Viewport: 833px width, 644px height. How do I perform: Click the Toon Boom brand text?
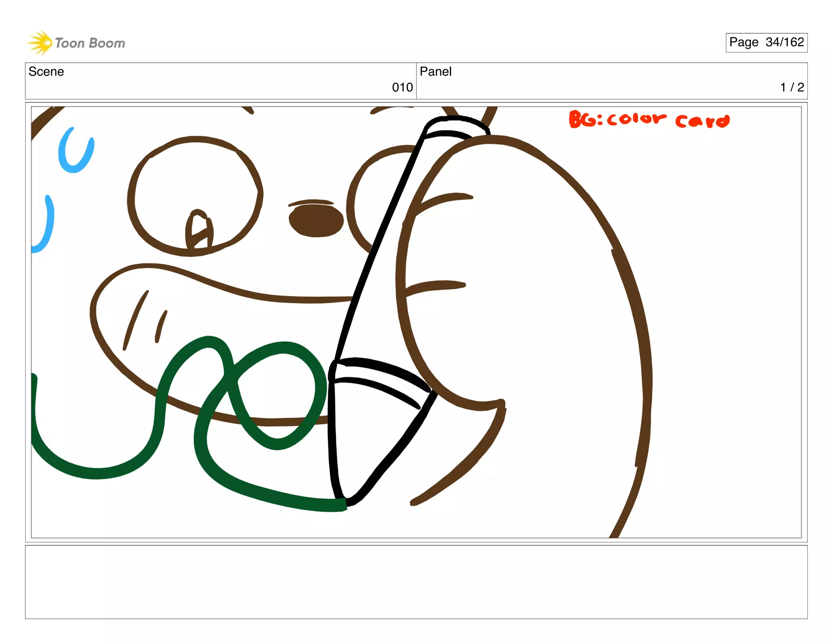point(90,43)
